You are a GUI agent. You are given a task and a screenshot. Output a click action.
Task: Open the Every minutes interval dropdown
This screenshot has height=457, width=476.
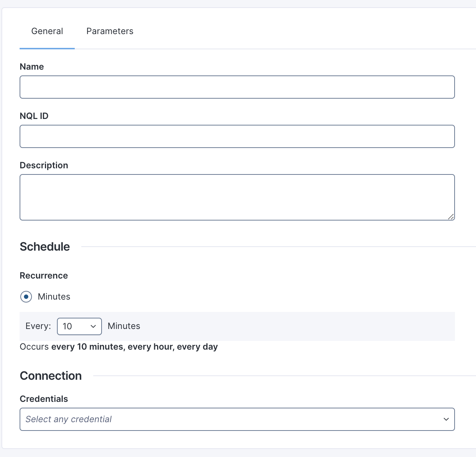79,326
